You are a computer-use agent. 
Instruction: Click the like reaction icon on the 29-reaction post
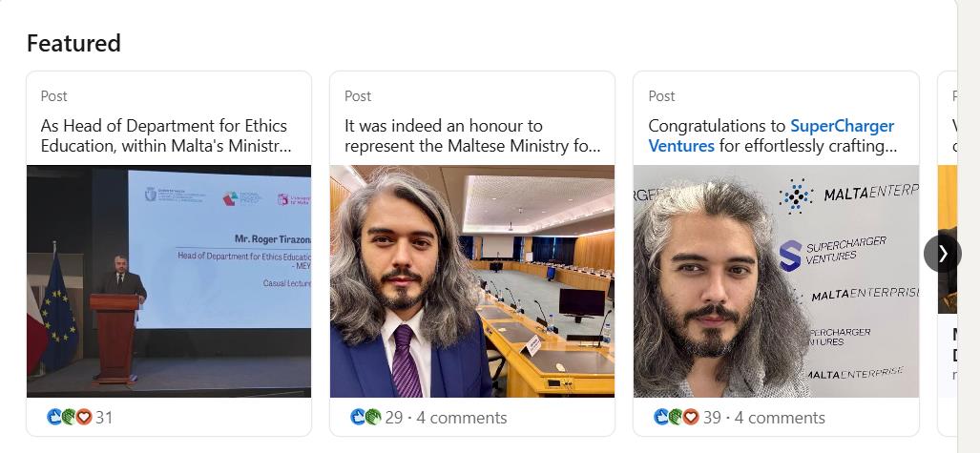click(358, 417)
